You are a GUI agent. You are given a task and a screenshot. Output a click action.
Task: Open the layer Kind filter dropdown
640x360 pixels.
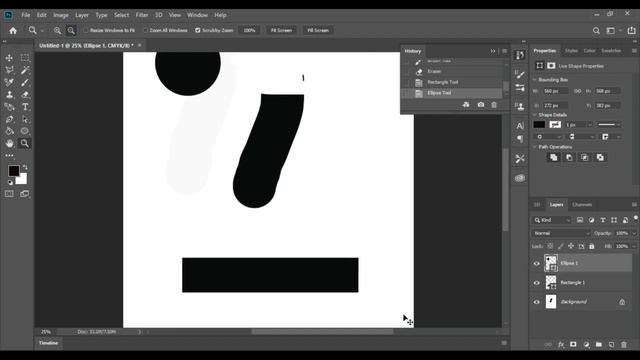pos(551,220)
